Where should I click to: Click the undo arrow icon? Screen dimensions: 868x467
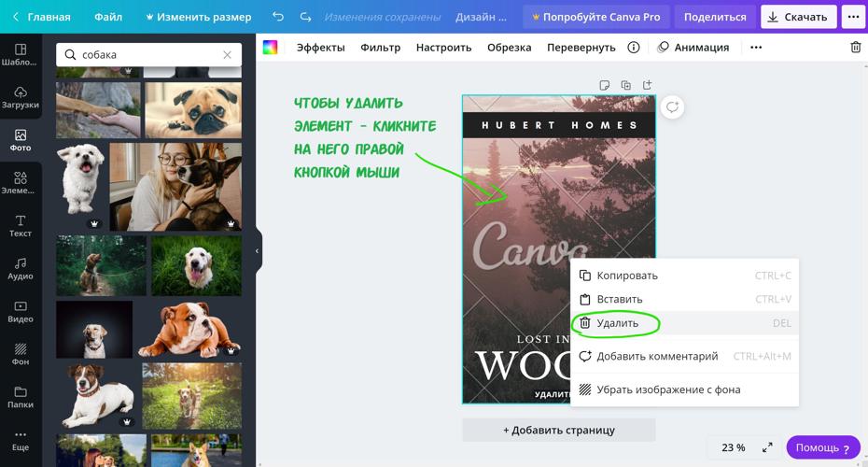[278, 17]
